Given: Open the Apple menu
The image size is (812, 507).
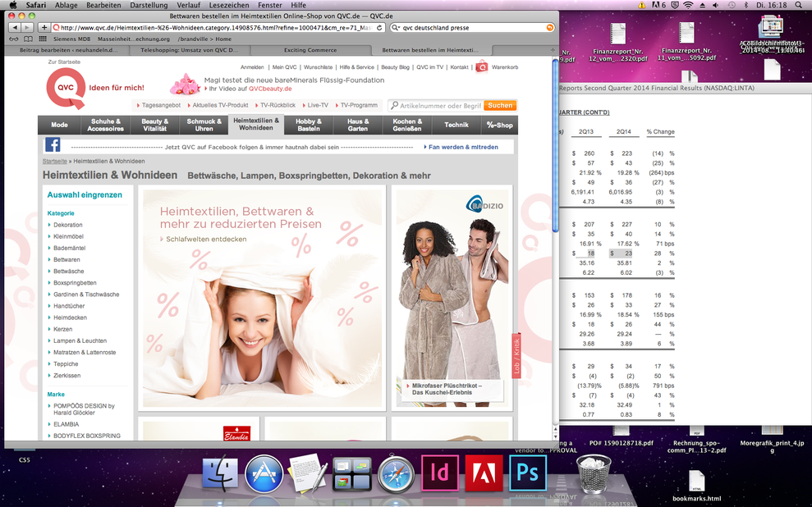Looking at the screenshot, I should tap(13, 5).
